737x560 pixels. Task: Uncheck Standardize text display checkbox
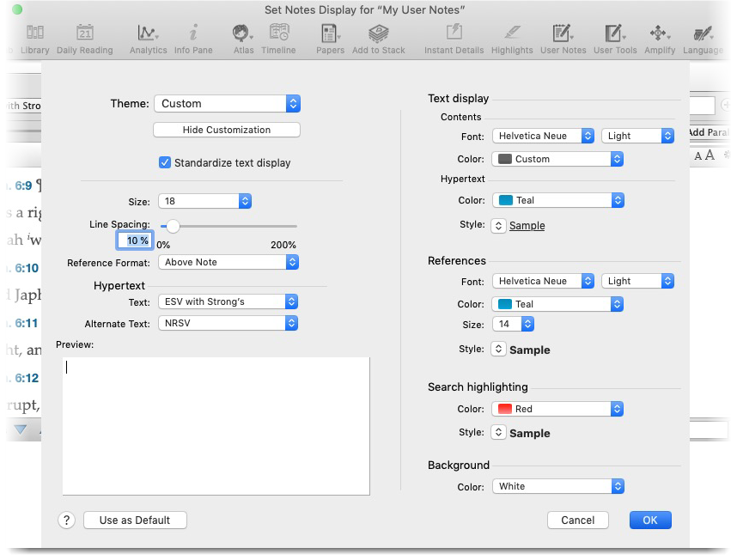(165, 162)
